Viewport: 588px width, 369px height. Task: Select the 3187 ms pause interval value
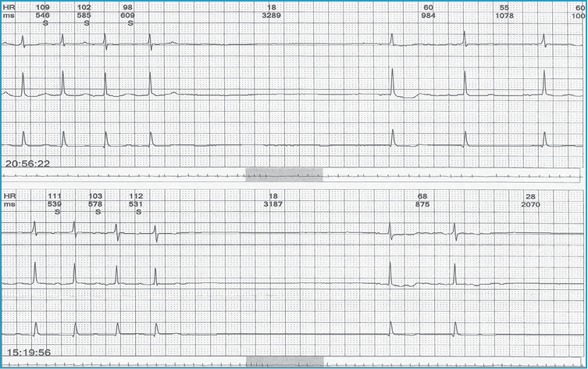273,205
